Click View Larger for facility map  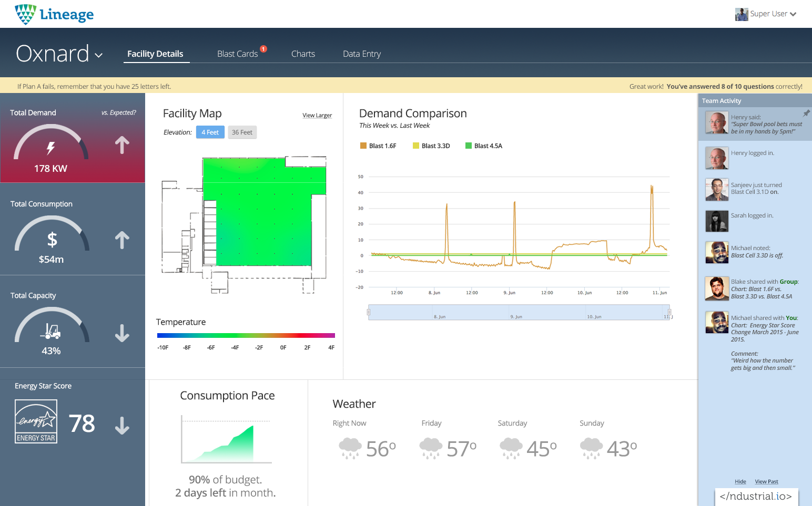coord(317,116)
